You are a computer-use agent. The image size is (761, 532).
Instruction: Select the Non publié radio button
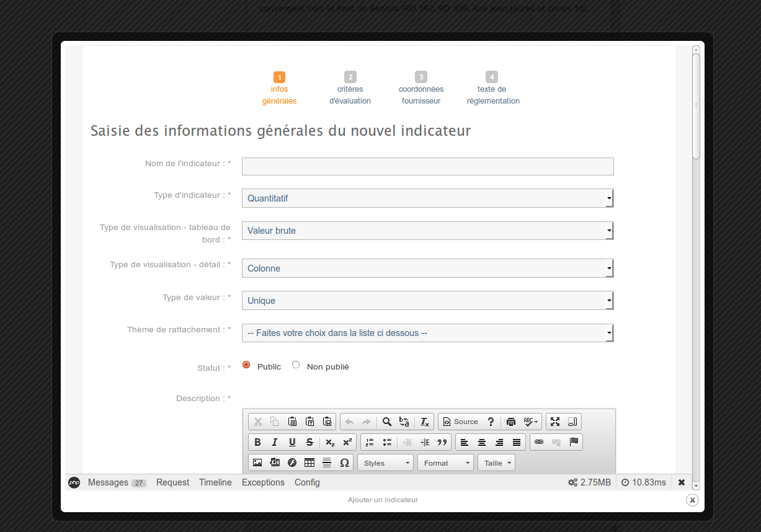click(296, 365)
